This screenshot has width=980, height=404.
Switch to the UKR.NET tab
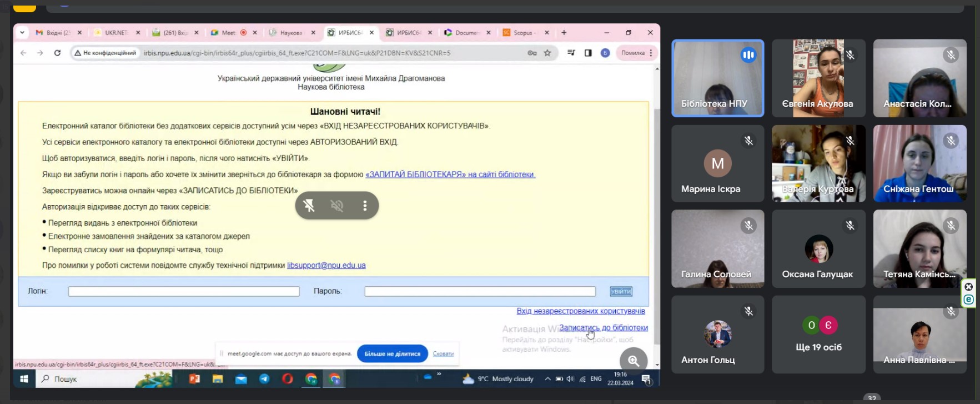(x=117, y=33)
